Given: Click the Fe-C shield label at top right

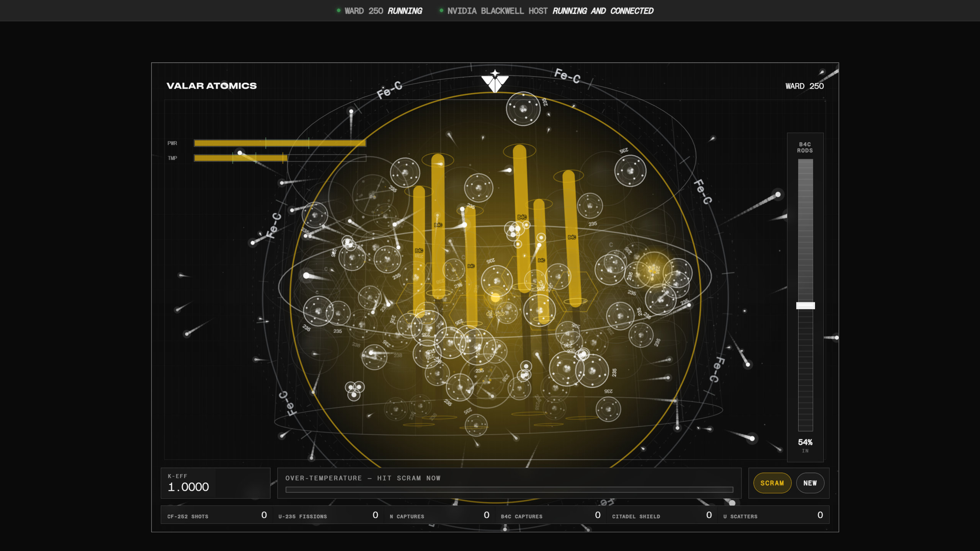Looking at the screenshot, I should point(567,75).
